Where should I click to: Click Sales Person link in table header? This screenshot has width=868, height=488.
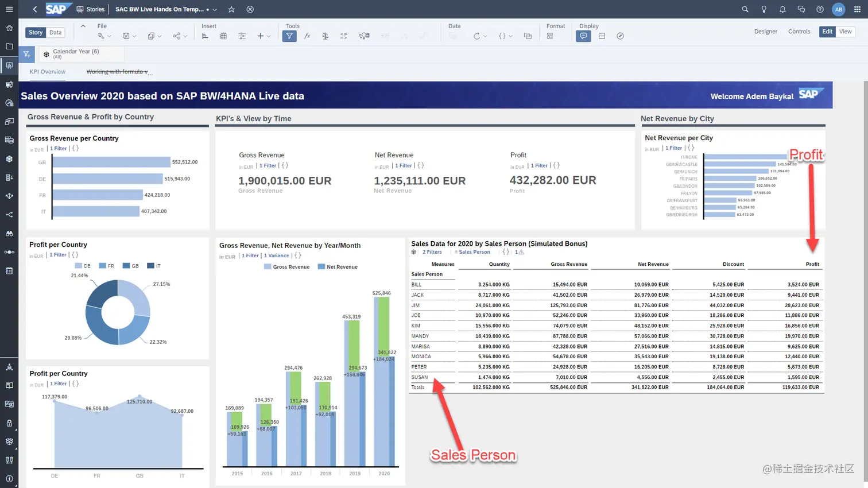point(474,252)
